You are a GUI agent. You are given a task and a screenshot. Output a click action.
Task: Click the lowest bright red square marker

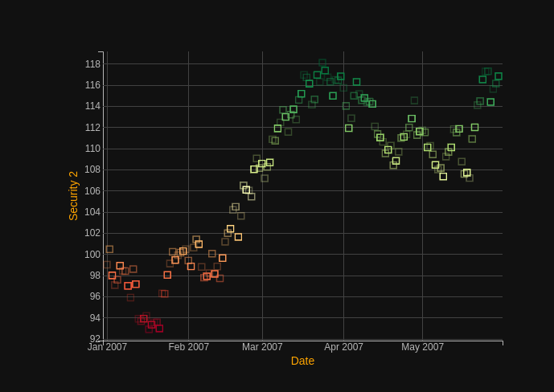pyautogui.click(x=159, y=328)
